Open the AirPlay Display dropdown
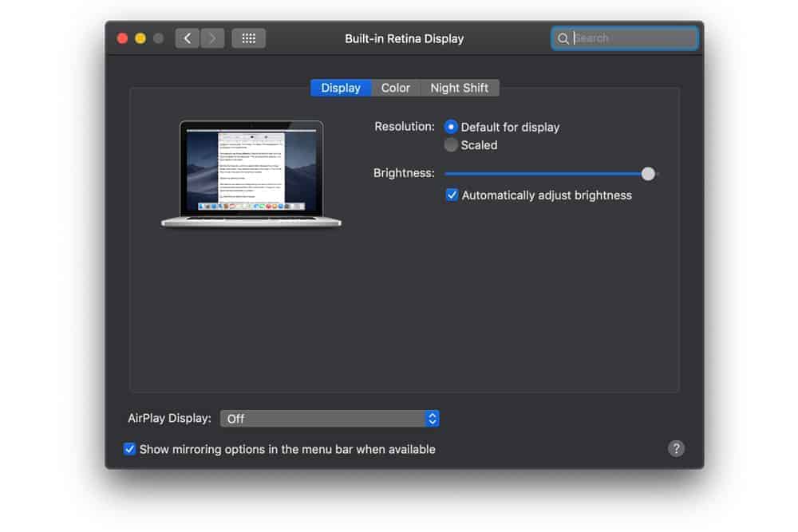Image resolution: width=798 pixels, height=532 pixels. tap(330, 419)
